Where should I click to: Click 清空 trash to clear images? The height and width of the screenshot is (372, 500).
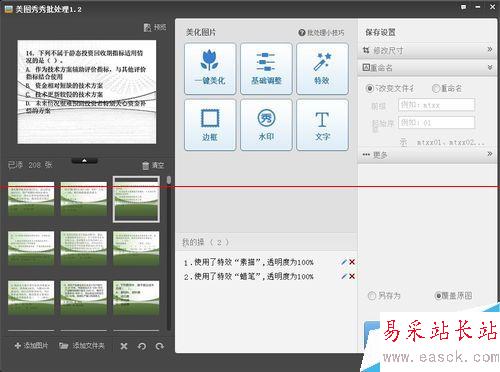pyautogui.click(x=153, y=165)
